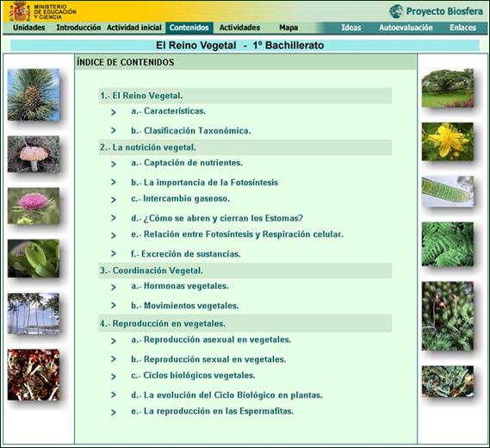
Task: Open the Mapa navigation item
Action: coord(288,28)
